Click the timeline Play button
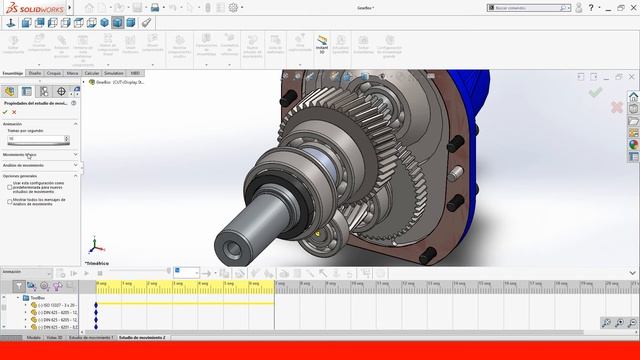This screenshot has width=640, height=360. point(87,273)
